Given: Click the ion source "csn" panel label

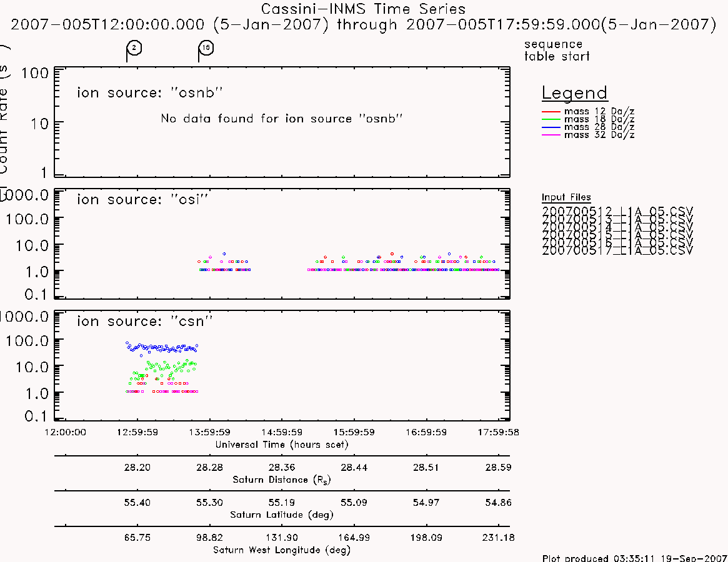Looking at the screenshot, I should coord(144,321).
